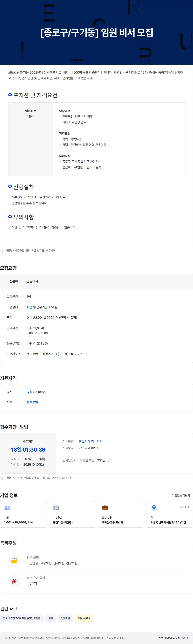Click the recruitment banner title image
Screen dimensions: 193x644
96,32
